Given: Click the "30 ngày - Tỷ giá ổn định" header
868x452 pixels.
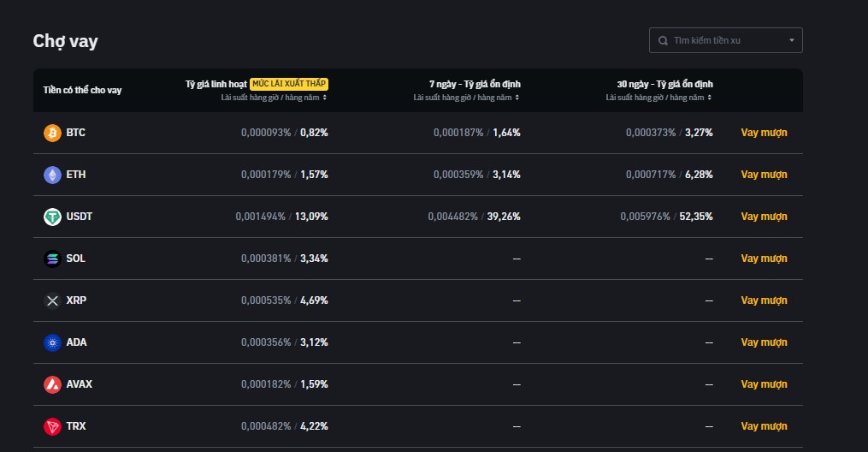Looking at the screenshot, I should pyautogui.click(x=664, y=84).
